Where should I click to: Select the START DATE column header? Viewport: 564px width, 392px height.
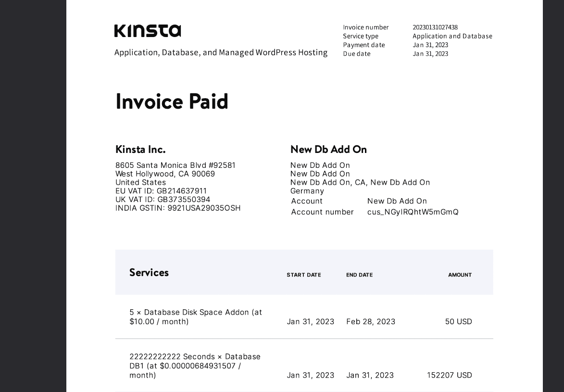click(x=303, y=275)
